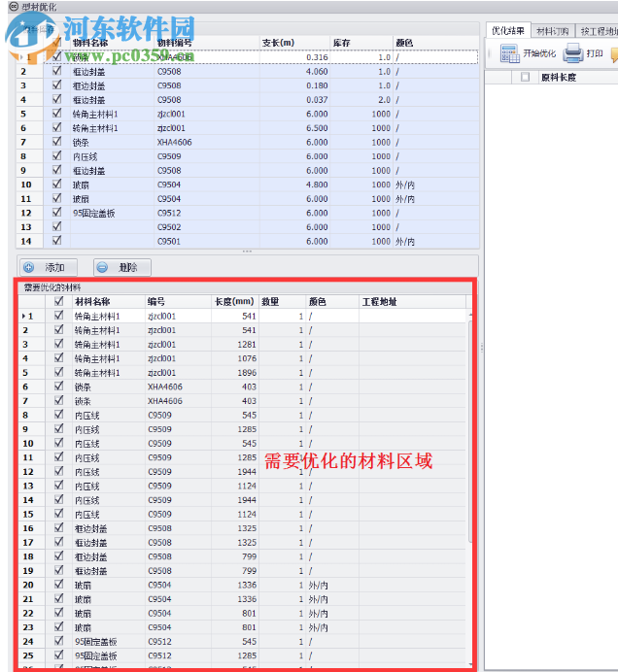
Task: Select the stock cell showing 4.800
Action: pyautogui.click(x=294, y=185)
